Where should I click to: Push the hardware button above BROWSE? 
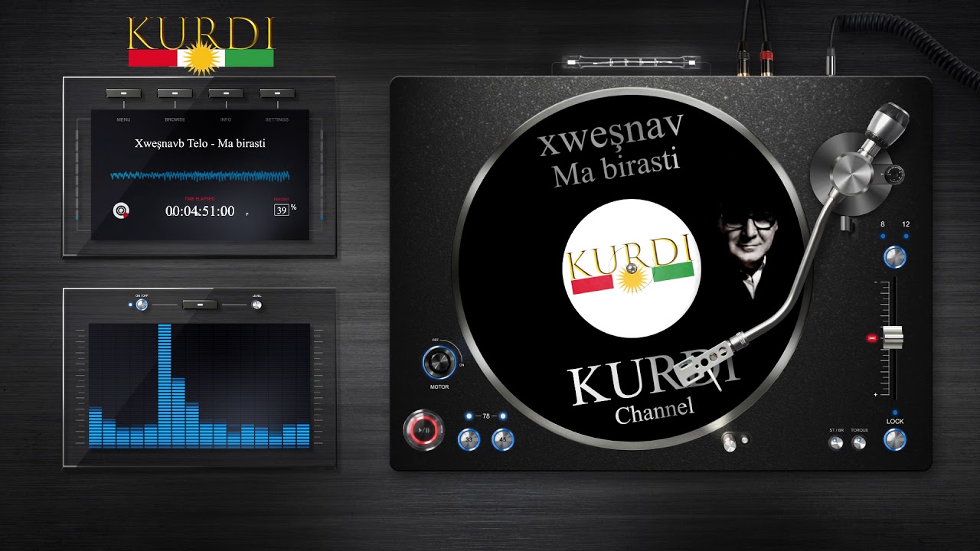pos(175,93)
